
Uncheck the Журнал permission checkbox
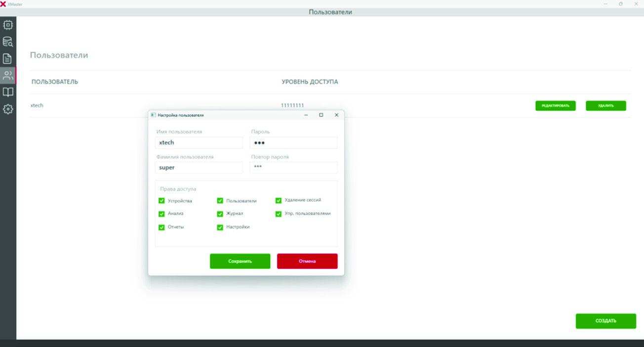220,214
